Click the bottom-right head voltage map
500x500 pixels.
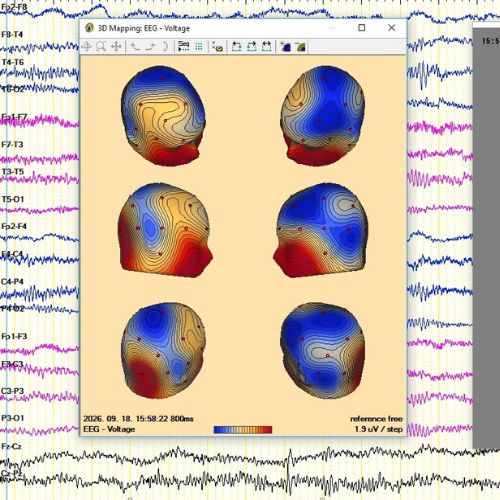pyautogui.click(x=323, y=351)
